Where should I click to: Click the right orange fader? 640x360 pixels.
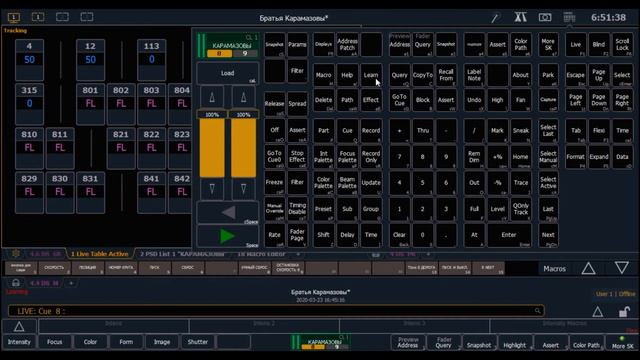243,148
